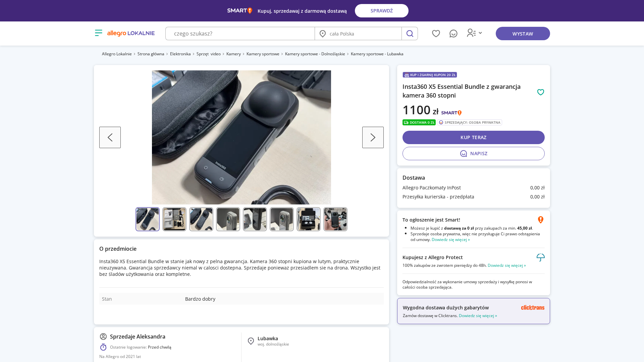Select fourth photo thumbnail
This screenshot has height=362, width=644.
coord(228,219)
